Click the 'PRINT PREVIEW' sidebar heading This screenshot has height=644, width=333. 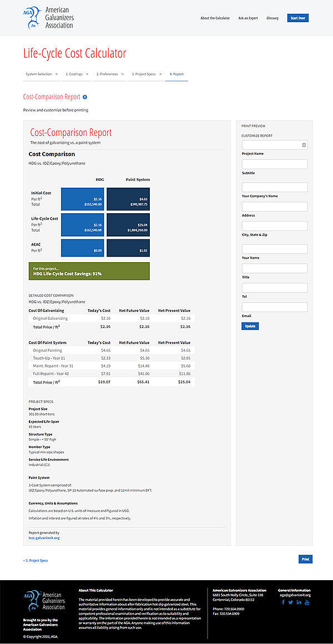253,125
